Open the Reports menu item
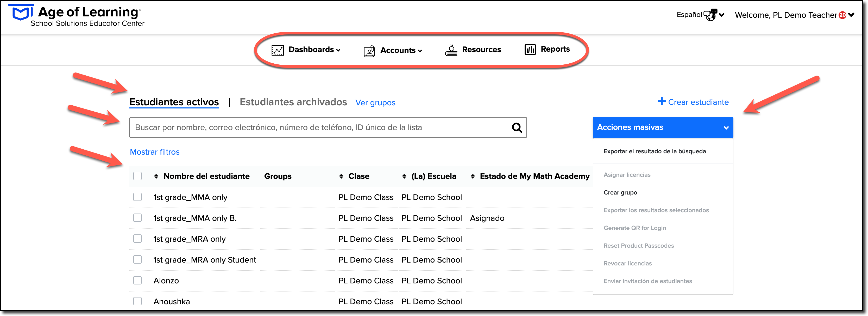Screen dimensions: 868x316 (x=555, y=49)
